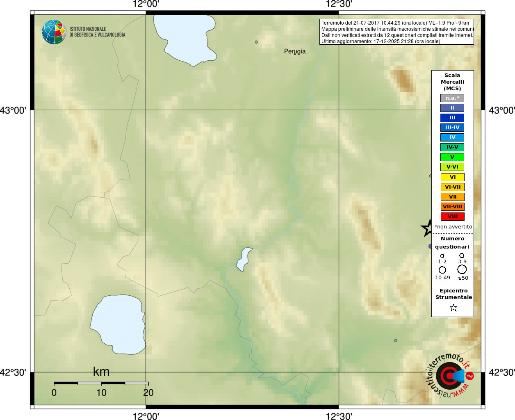The height and width of the screenshot is (420, 515).
Task: Select the intensity V green swatch
Action: coord(452,157)
